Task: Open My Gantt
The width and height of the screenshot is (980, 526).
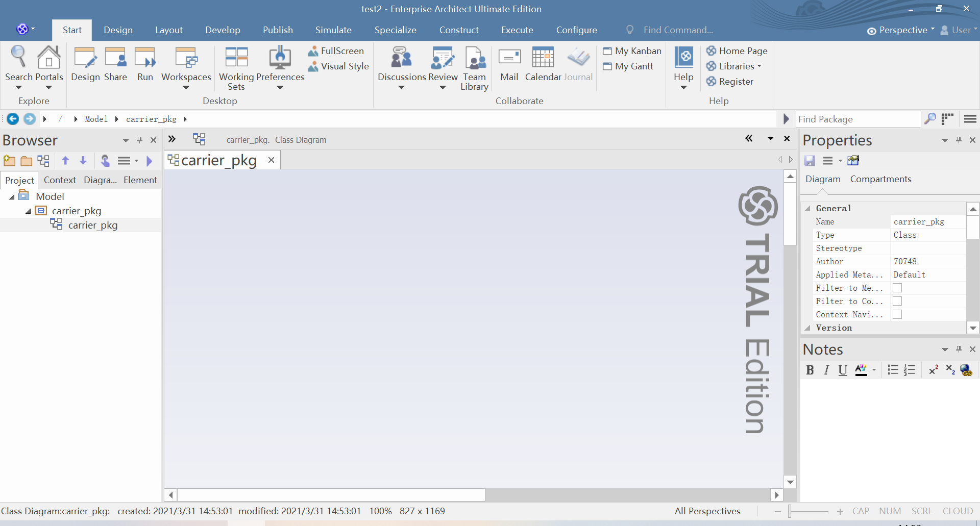Action: (628, 66)
